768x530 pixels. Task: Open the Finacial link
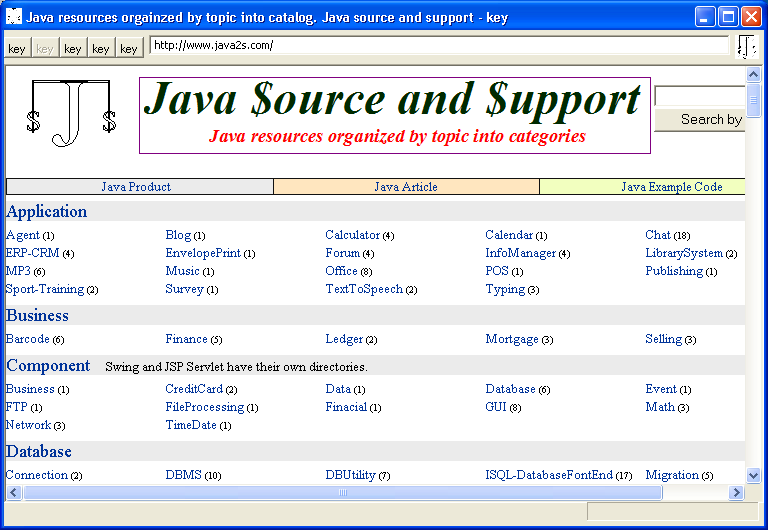pos(346,407)
